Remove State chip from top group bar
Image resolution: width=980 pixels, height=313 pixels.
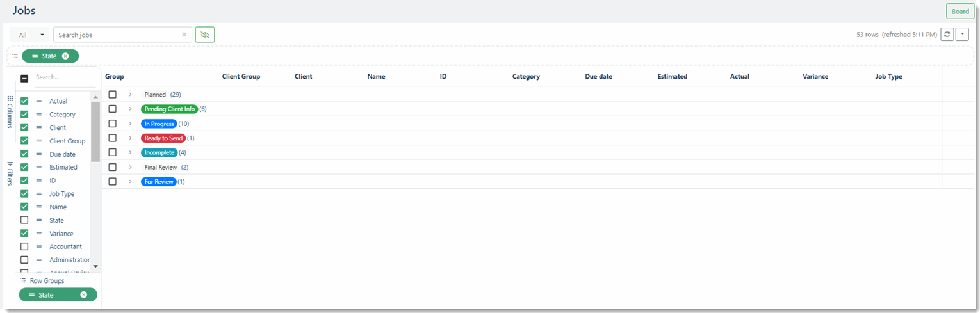[x=65, y=56]
